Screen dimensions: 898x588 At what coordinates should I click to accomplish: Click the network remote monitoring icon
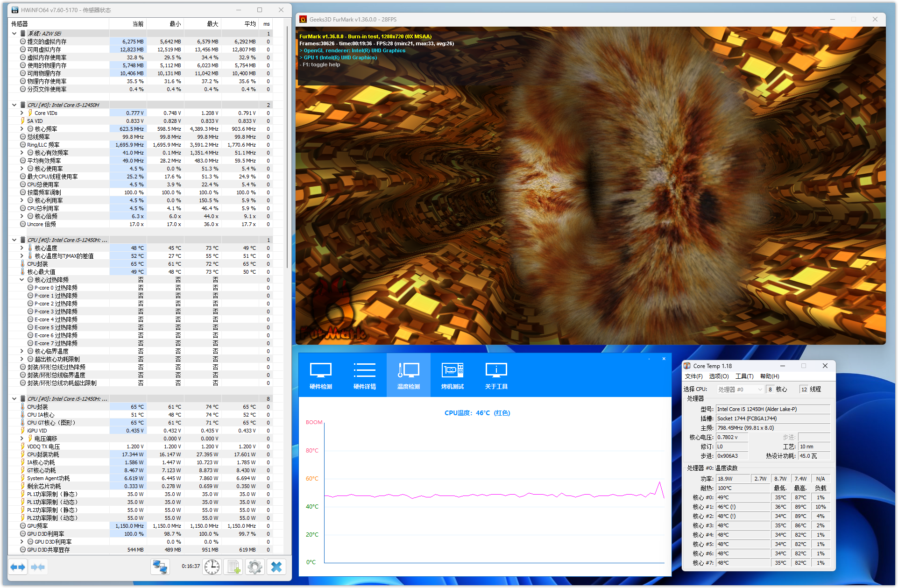point(160,567)
